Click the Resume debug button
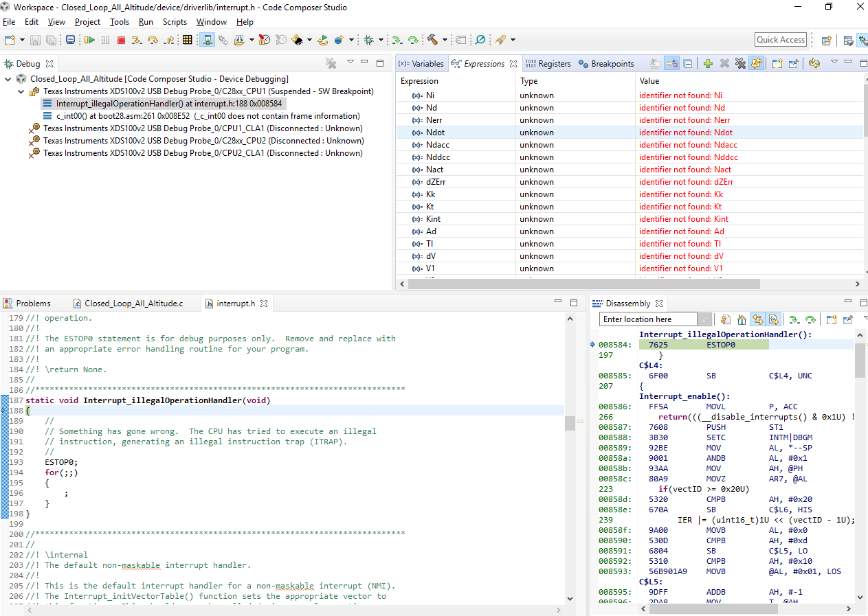This screenshot has height=616, width=868. 89,41
